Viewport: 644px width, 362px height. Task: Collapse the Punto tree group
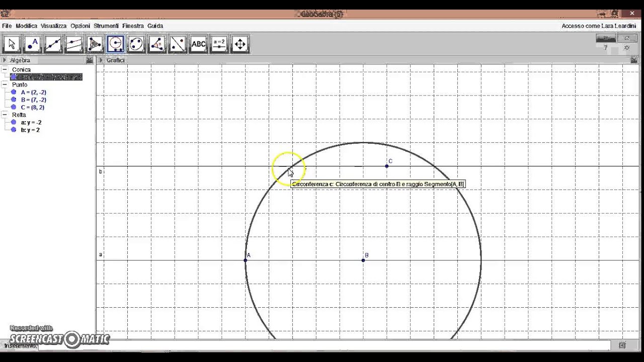[x=5, y=84]
